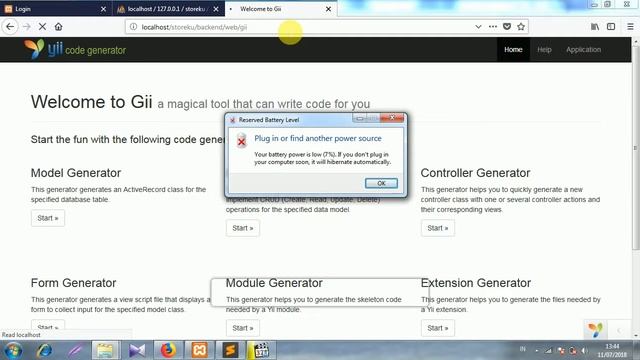This screenshot has width=640, height=360.
Task: Click the Yii code generator logo
Action: 75,49
